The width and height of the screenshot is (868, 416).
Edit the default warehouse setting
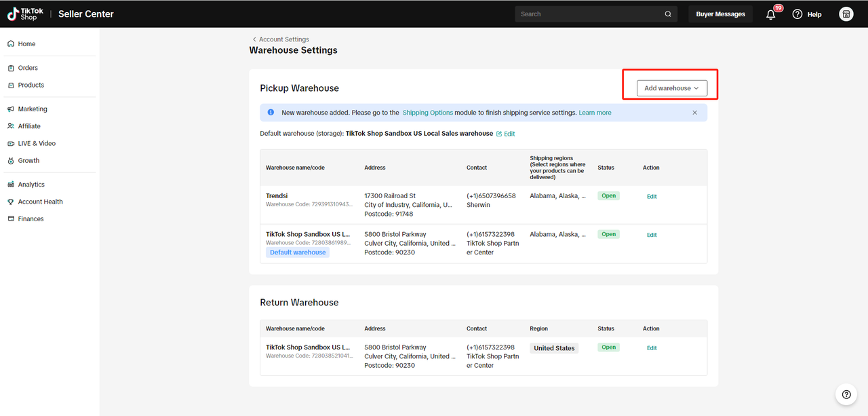coord(505,134)
